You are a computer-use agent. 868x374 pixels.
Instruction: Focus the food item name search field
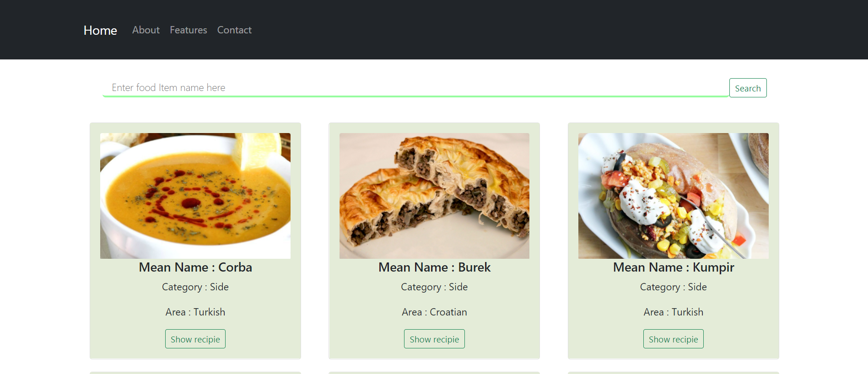pos(415,88)
